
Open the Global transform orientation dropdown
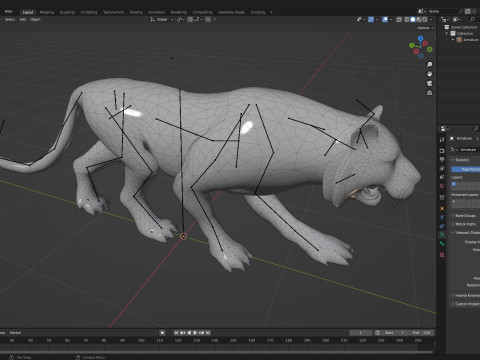click(x=162, y=20)
